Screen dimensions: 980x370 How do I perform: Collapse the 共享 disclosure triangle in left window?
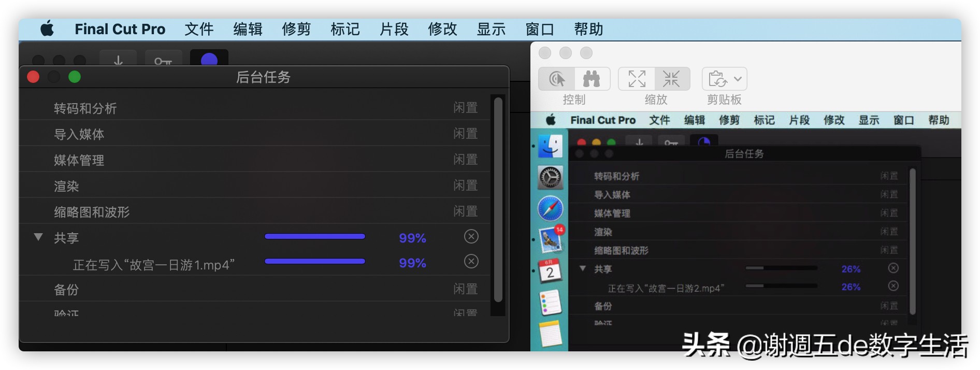38,237
